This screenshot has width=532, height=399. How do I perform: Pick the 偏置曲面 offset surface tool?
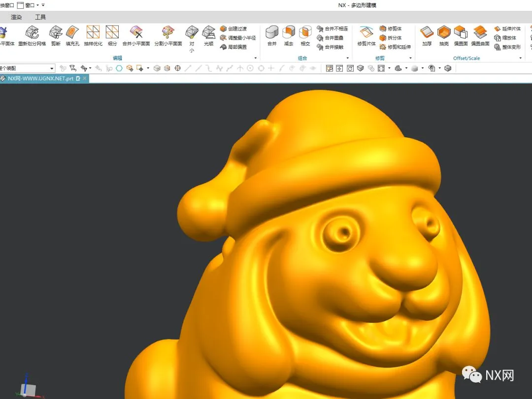click(480, 35)
